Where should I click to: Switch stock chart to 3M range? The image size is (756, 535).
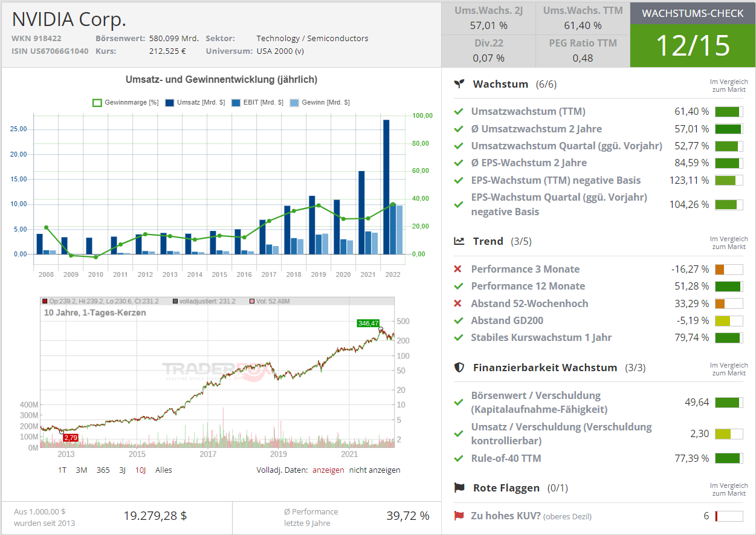pyautogui.click(x=82, y=470)
